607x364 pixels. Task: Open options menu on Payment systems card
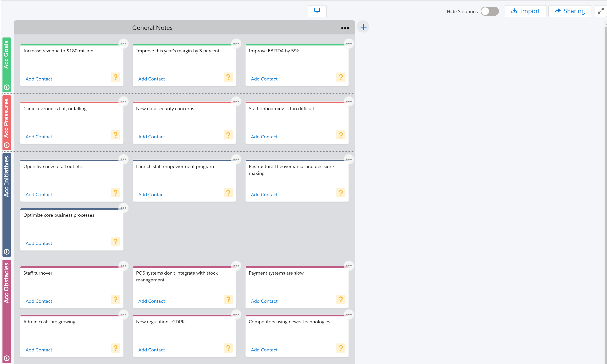(x=349, y=266)
